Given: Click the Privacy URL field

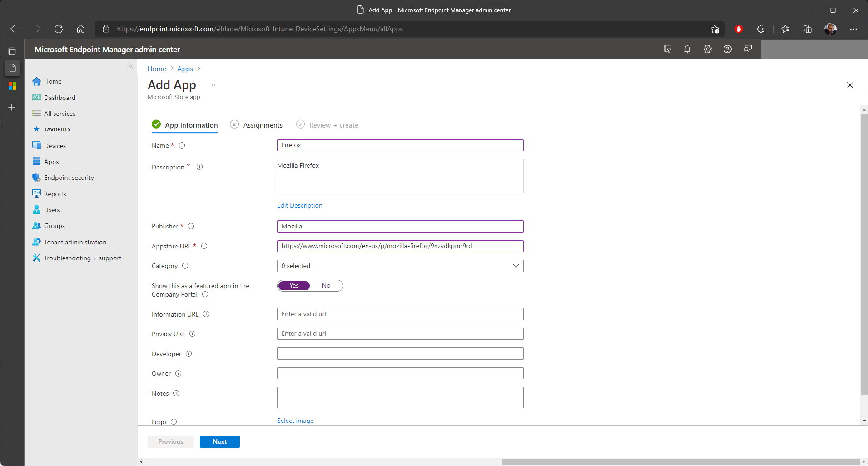Looking at the screenshot, I should pyautogui.click(x=400, y=334).
